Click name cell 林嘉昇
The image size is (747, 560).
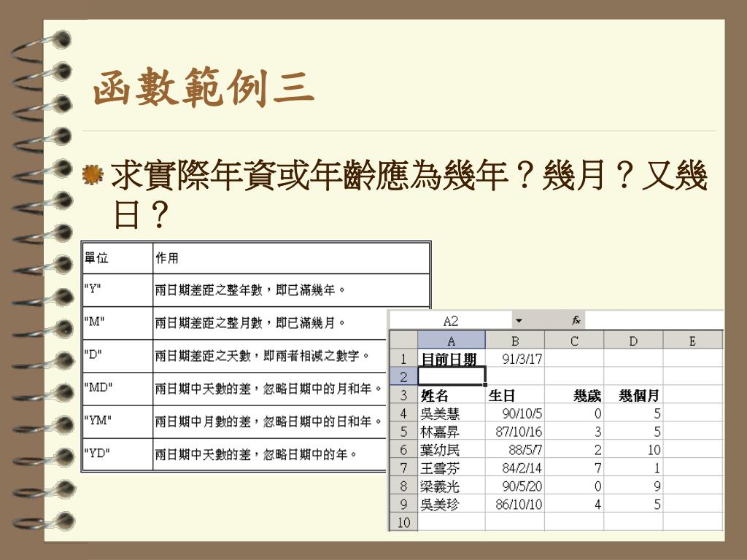tap(452, 431)
